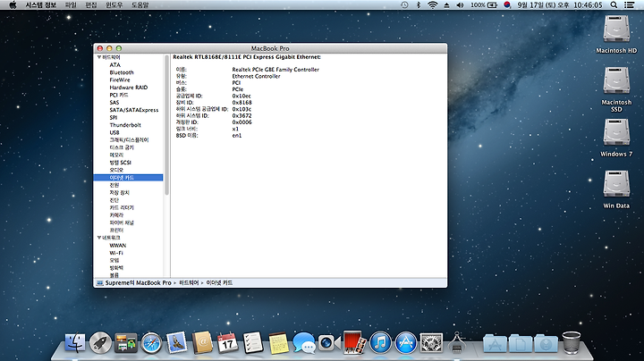Open Messages speech bubble icon
644x361 pixels.
(x=304, y=343)
